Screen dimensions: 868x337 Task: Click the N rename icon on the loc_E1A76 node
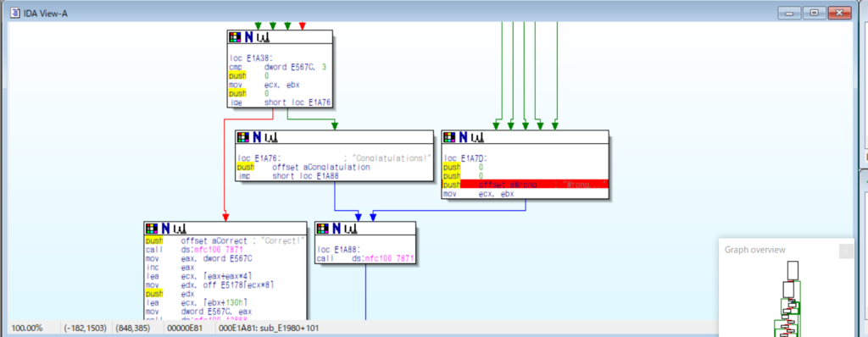257,137
